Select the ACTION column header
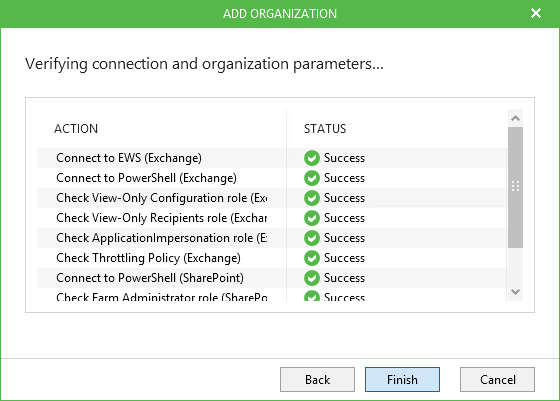This screenshot has height=401, width=560. [76, 129]
